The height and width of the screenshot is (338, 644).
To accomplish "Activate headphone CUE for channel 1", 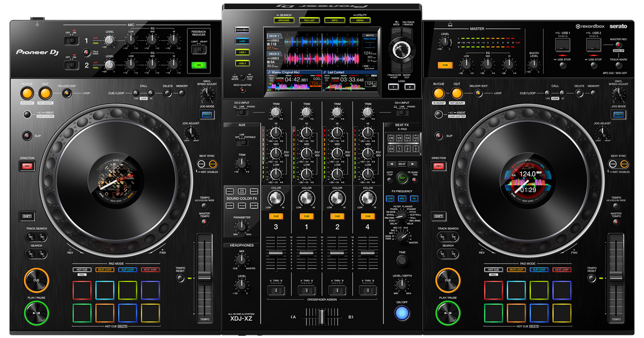I will [306, 216].
